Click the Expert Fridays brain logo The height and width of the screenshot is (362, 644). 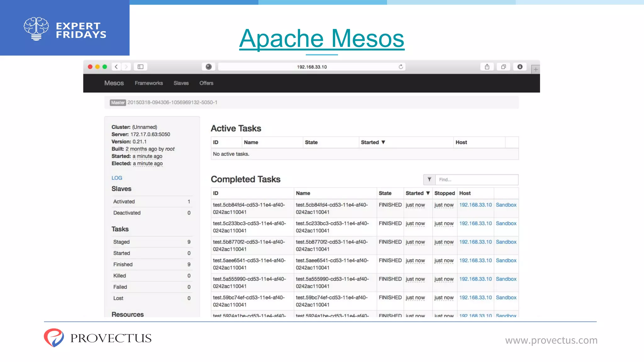click(36, 29)
